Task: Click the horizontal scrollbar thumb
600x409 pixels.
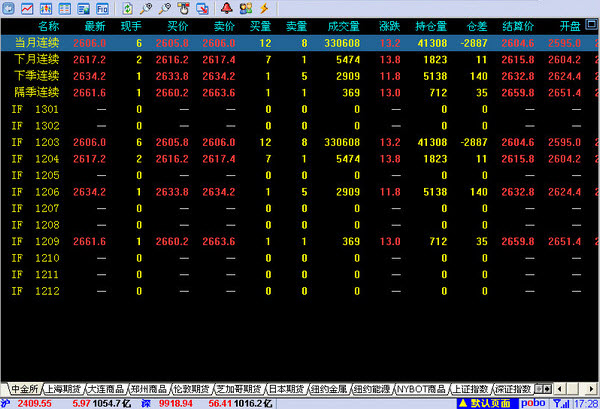Action: point(572,389)
